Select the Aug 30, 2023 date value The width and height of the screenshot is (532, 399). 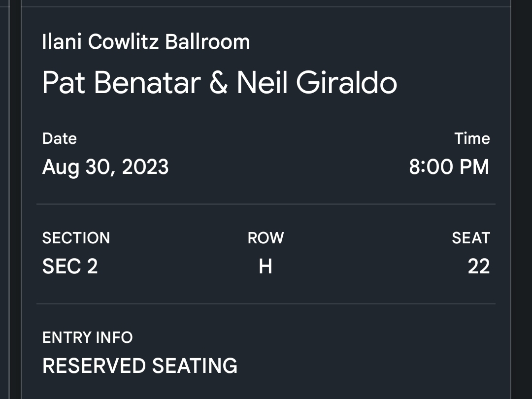pos(105,167)
